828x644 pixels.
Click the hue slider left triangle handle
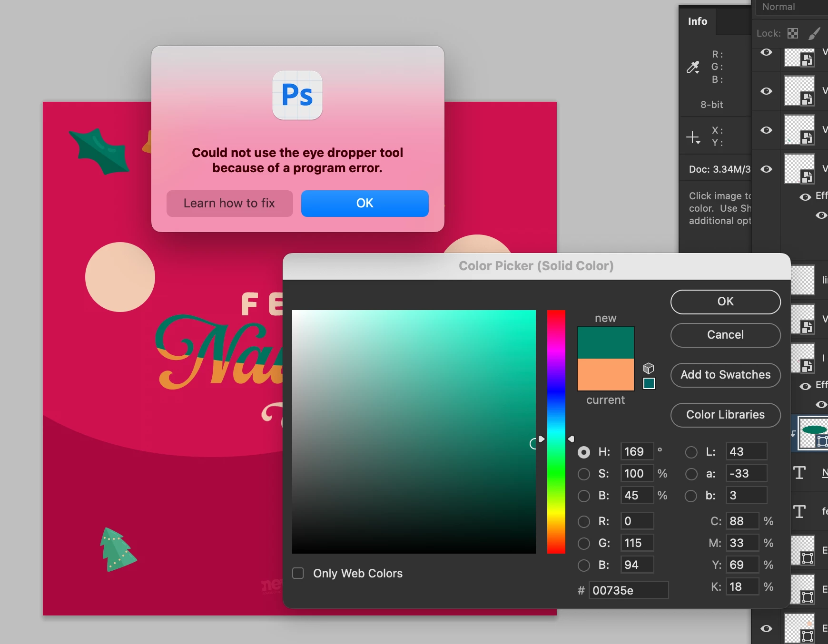[x=541, y=439]
